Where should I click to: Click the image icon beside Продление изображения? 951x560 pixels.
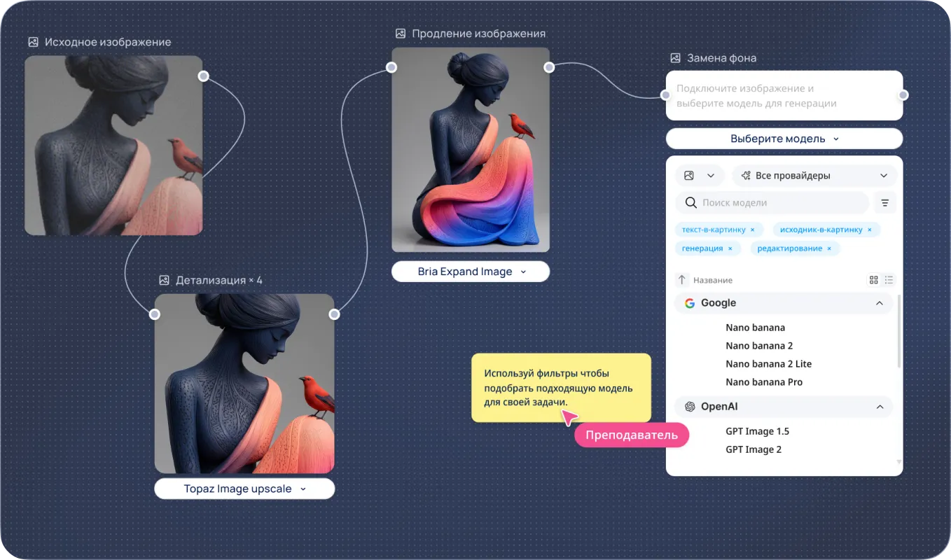click(401, 34)
